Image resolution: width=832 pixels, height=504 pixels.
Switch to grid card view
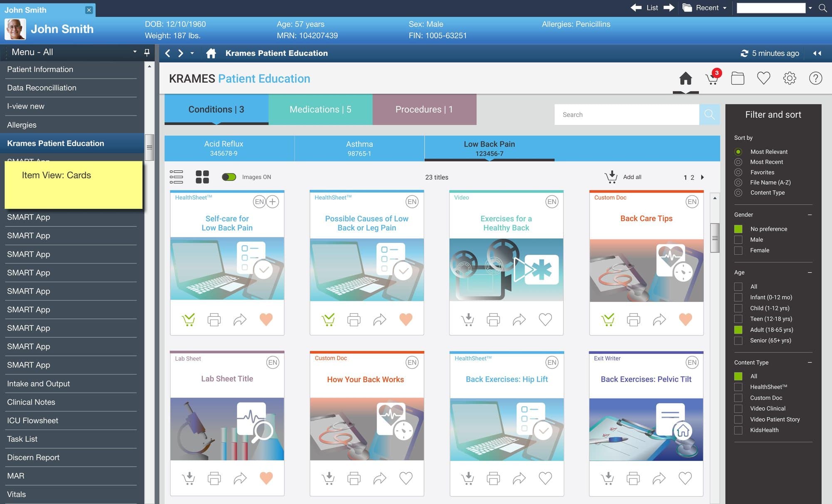pos(202,177)
